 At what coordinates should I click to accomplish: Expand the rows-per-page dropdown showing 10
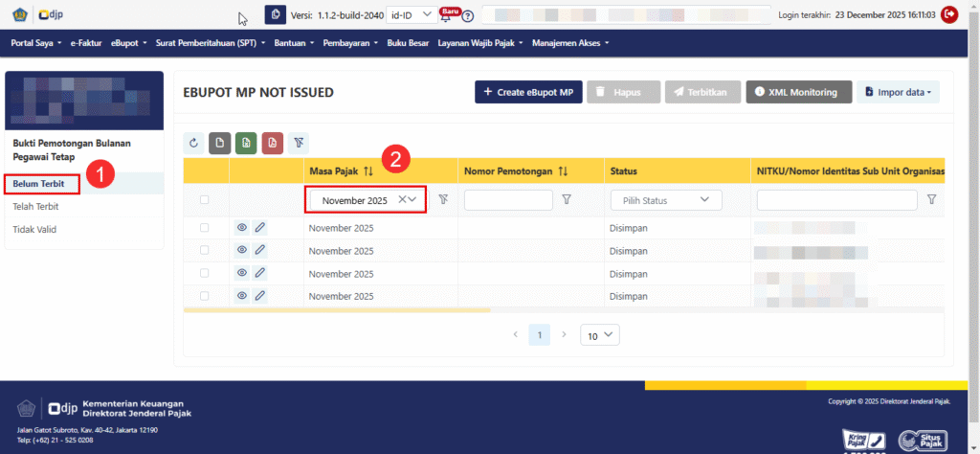coord(601,335)
